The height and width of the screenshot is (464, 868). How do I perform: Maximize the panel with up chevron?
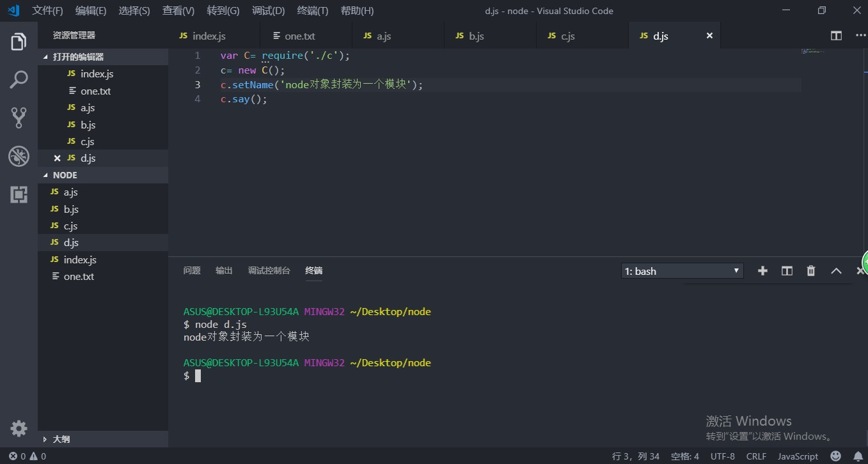pyautogui.click(x=836, y=271)
